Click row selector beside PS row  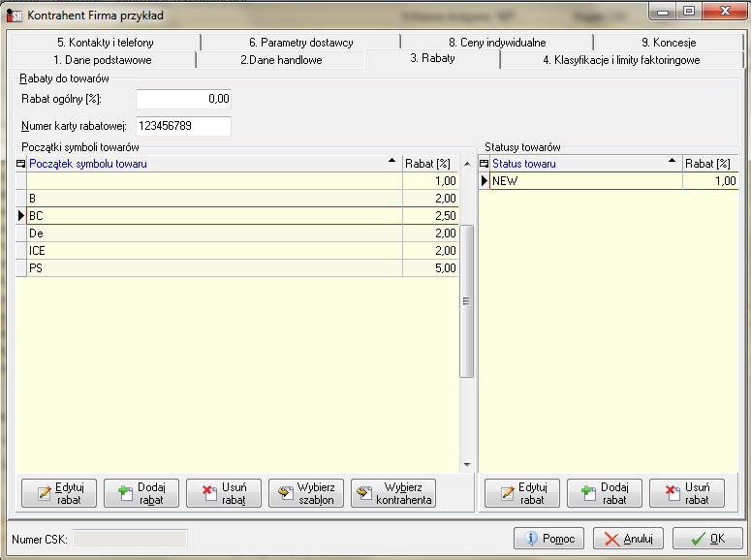20,268
